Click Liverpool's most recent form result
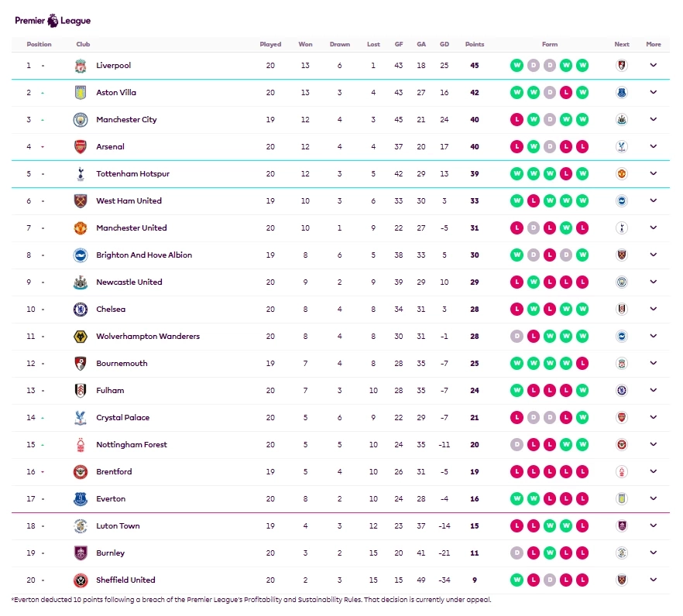The image size is (683, 616). pyautogui.click(x=582, y=66)
